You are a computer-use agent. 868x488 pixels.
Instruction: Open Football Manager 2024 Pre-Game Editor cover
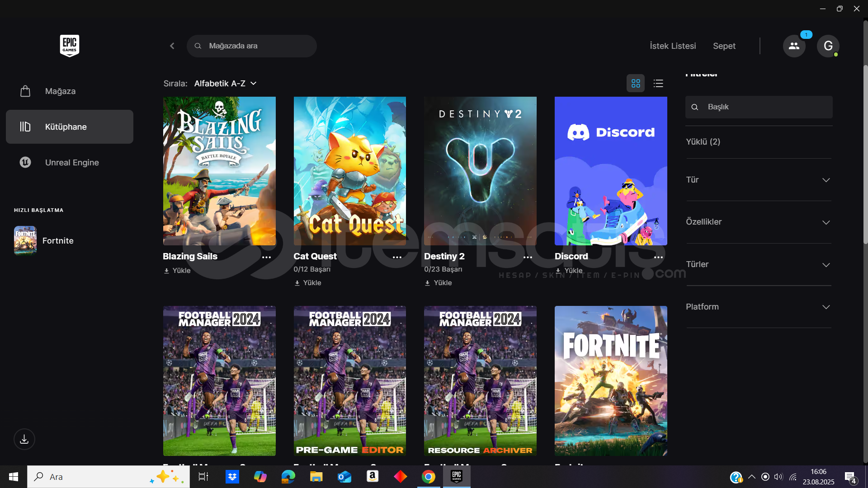350,381
